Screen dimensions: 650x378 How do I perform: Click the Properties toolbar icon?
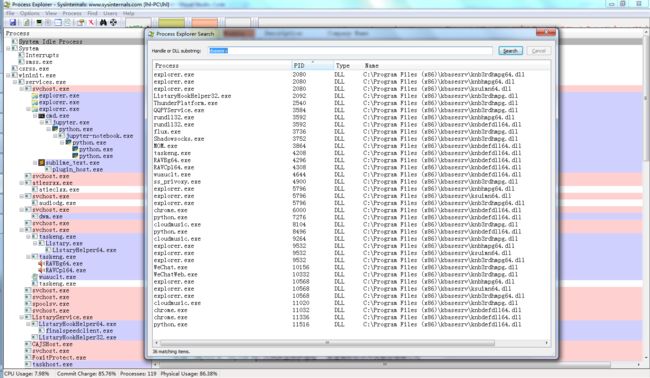click(81, 22)
